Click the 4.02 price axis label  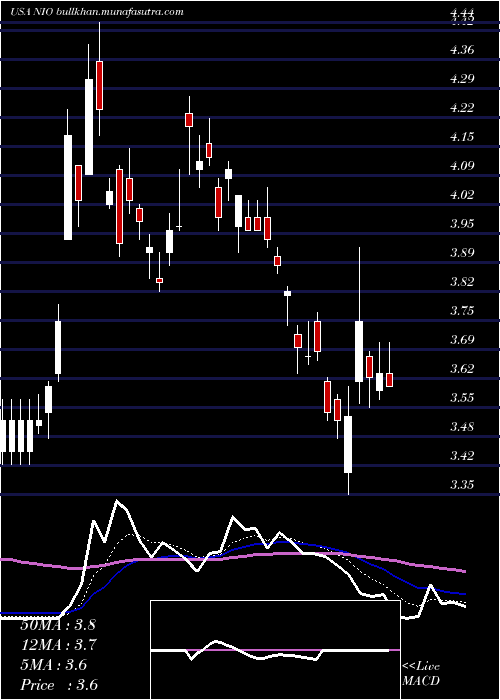462,195
